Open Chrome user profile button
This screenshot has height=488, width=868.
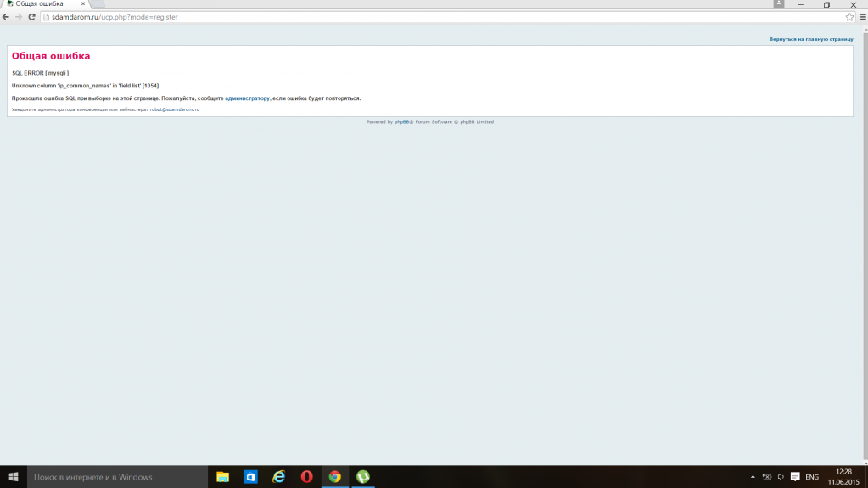(x=779, y=4)
